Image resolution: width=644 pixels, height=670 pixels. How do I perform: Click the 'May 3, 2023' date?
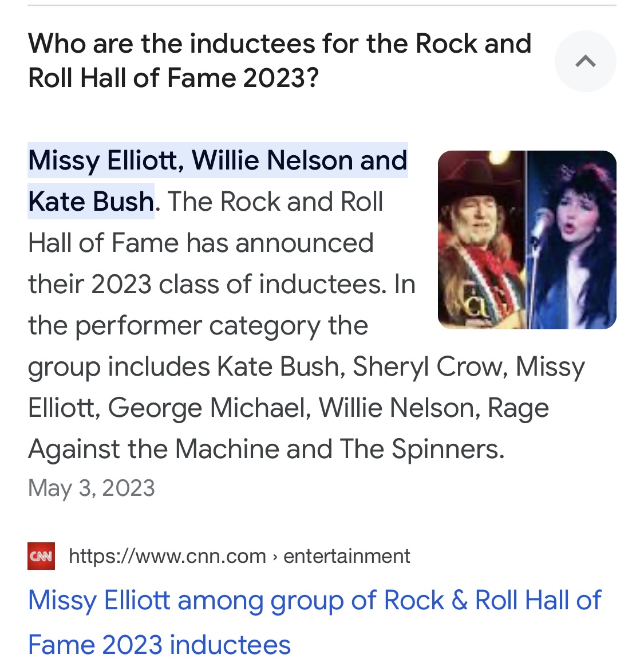92,487
